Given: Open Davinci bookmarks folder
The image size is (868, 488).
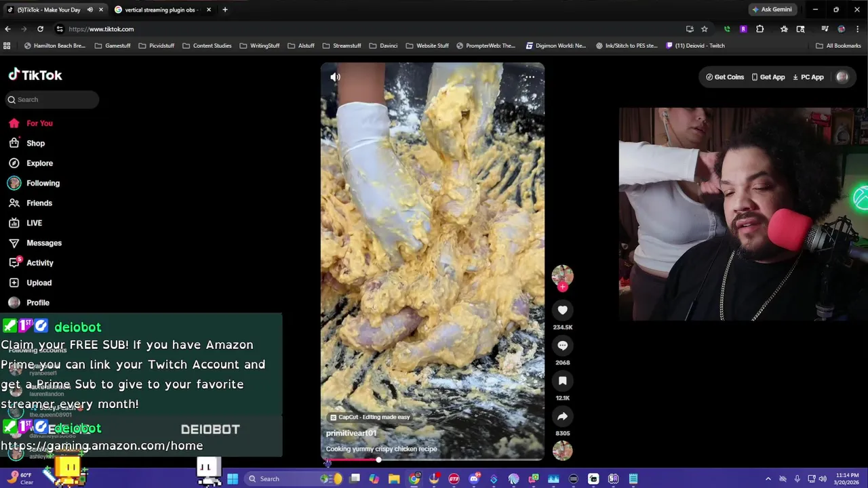Looking at the screenshot, I should (383, 46).
